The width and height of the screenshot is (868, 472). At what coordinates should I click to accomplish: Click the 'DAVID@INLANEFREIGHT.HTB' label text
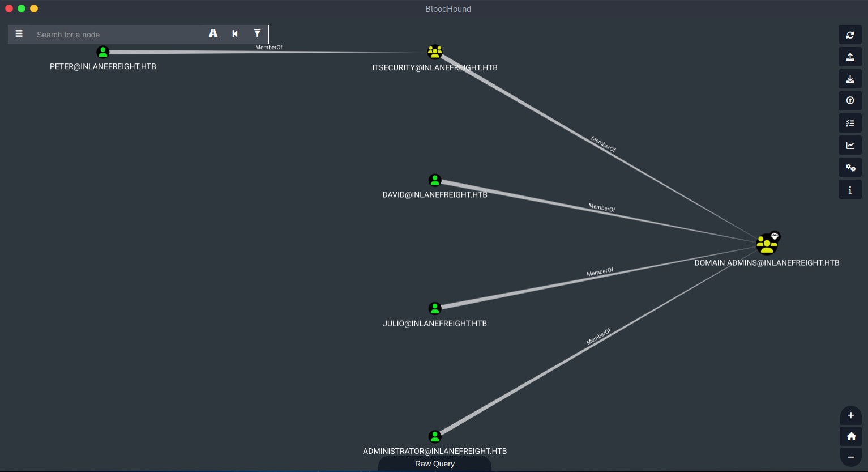(x=435, y=194)
